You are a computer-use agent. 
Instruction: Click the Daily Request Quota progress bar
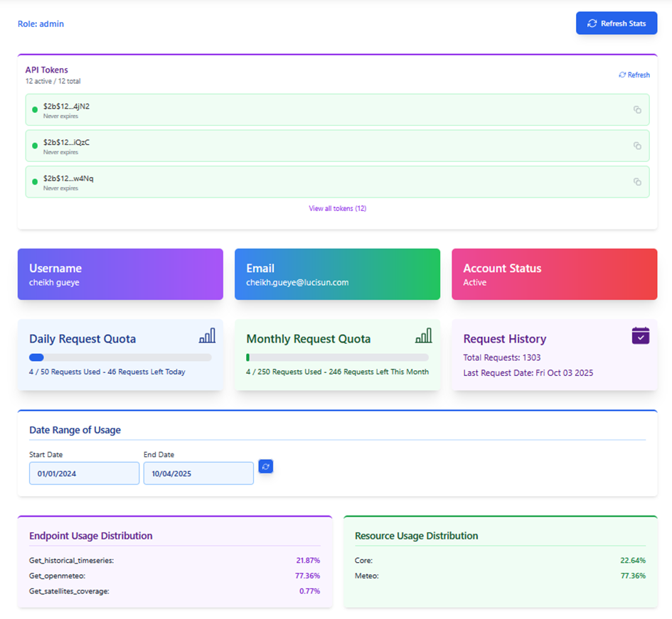[x=120, y=357]
